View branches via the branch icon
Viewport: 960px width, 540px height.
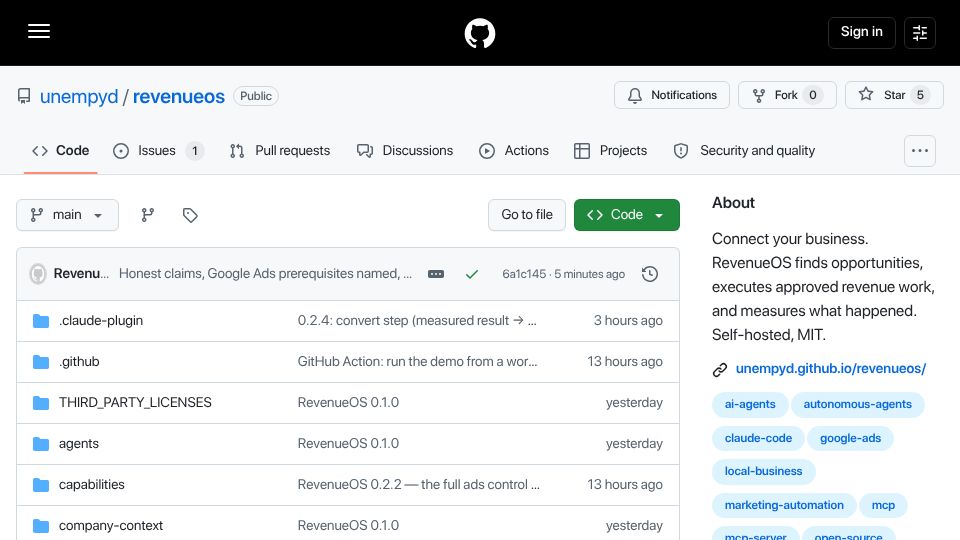148,215
